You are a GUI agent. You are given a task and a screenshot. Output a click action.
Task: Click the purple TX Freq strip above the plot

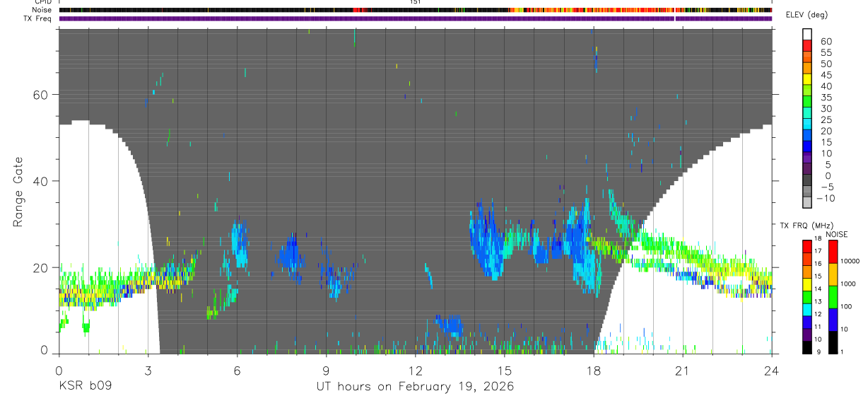[416, 18]
